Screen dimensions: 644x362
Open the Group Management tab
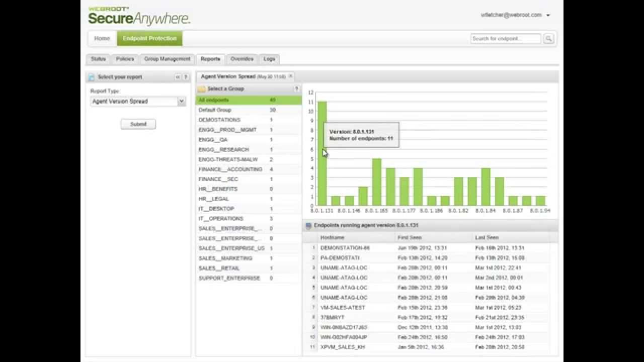(x=168, y=59)
